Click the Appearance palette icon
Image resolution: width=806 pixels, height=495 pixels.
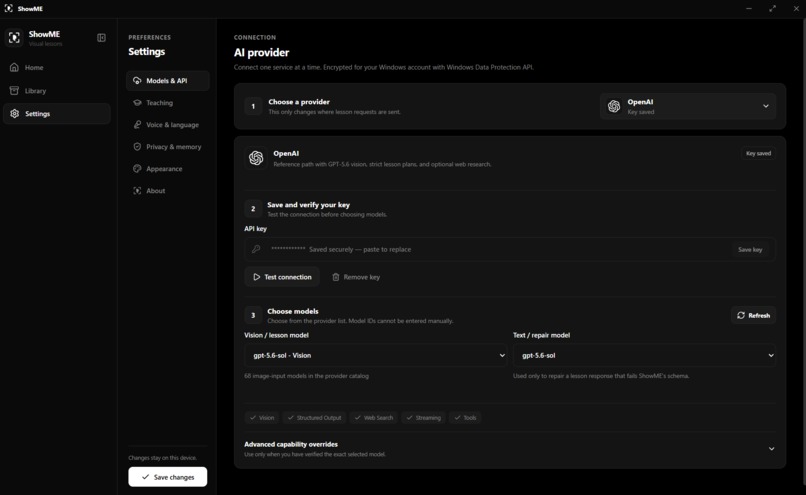(x=137, y=169)
